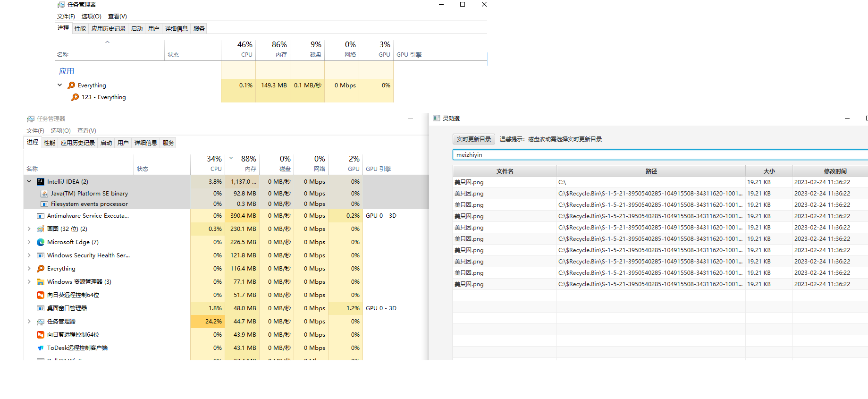This screenshot has width=868, height=399.
Task: Sort results by 文件名 column header
Action: [505, 171]
